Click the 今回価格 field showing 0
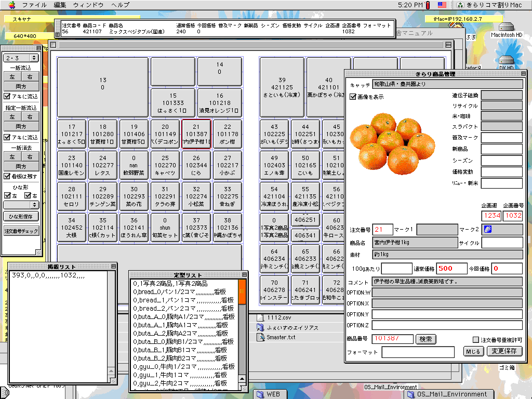532x399 pixels. click(507, 269)
